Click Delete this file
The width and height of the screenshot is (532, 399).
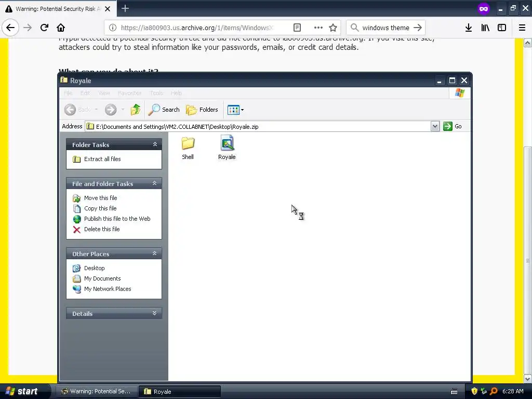(102, 229)
